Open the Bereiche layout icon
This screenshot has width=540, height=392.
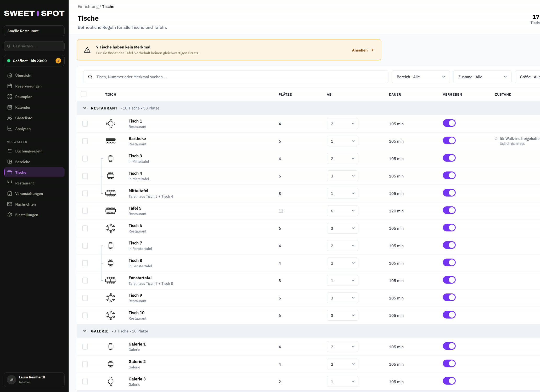click(10, 162)
